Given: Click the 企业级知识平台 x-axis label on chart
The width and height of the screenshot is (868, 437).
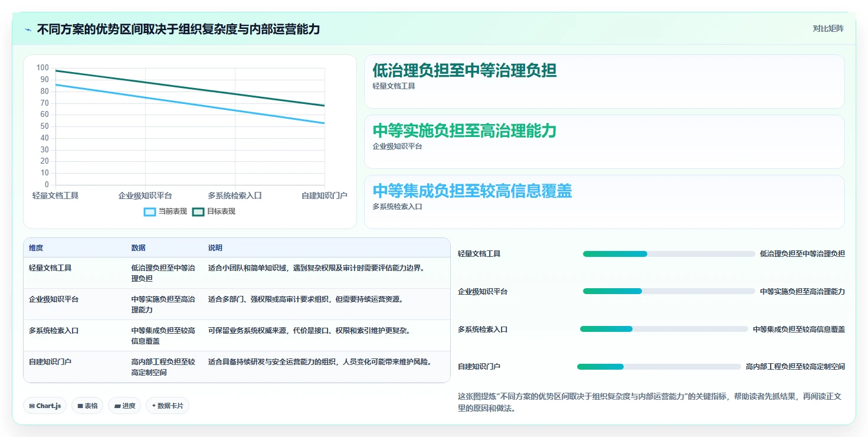Looking at the screenshot, I should point(145,195).
